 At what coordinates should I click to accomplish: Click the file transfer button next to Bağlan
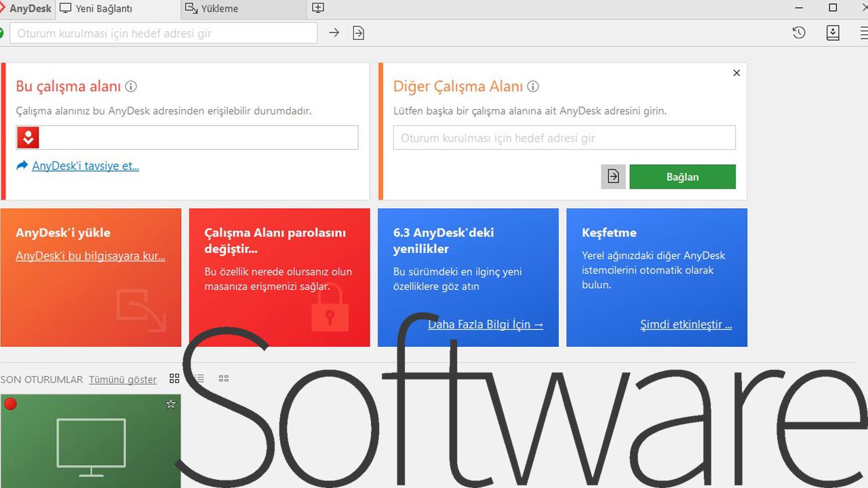[x=613, y=176]
